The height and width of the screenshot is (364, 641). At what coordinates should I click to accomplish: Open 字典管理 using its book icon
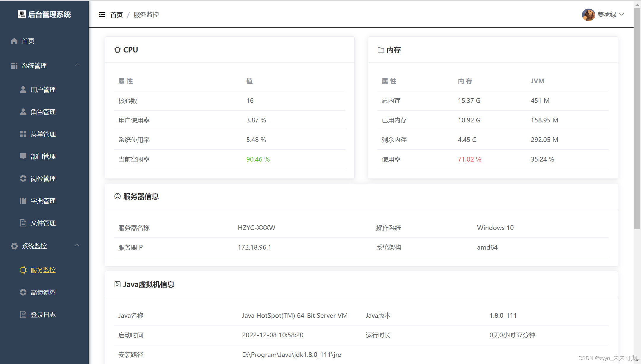pos(23,201)
